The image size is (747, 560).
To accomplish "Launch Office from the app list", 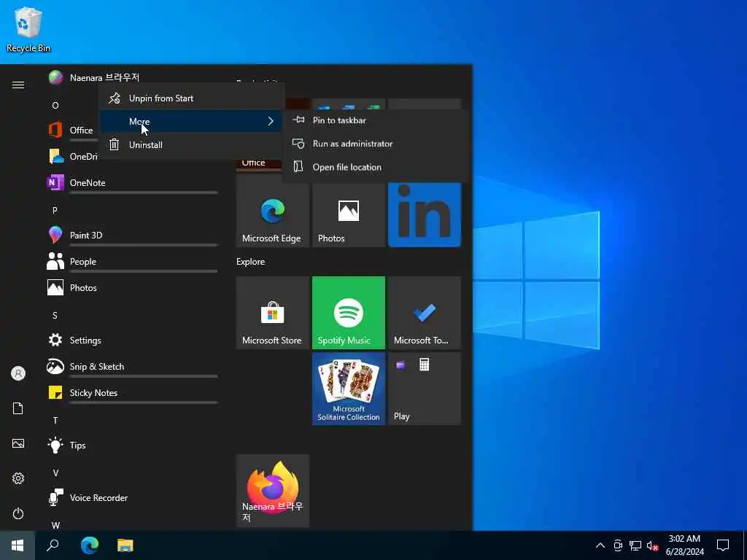I will 71,130.
